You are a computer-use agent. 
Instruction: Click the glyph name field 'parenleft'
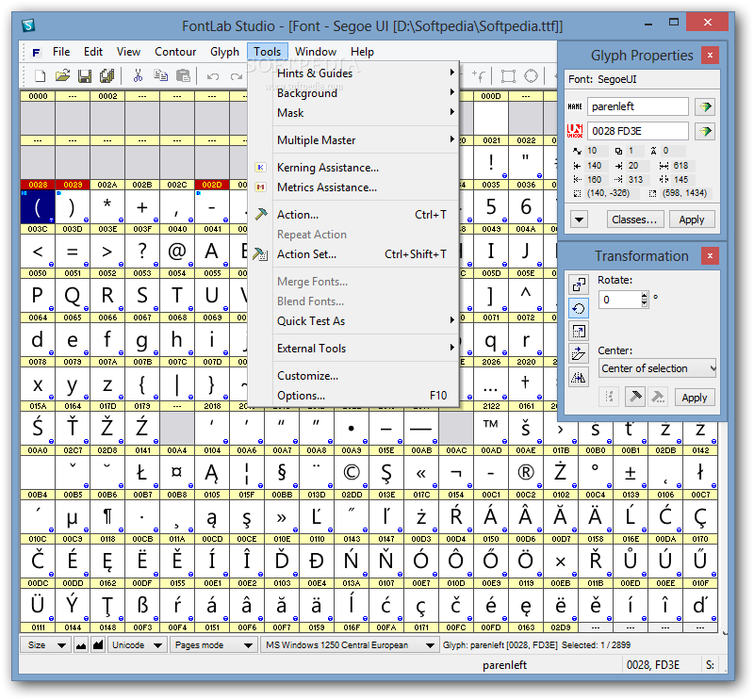click(x=638, y=106)
